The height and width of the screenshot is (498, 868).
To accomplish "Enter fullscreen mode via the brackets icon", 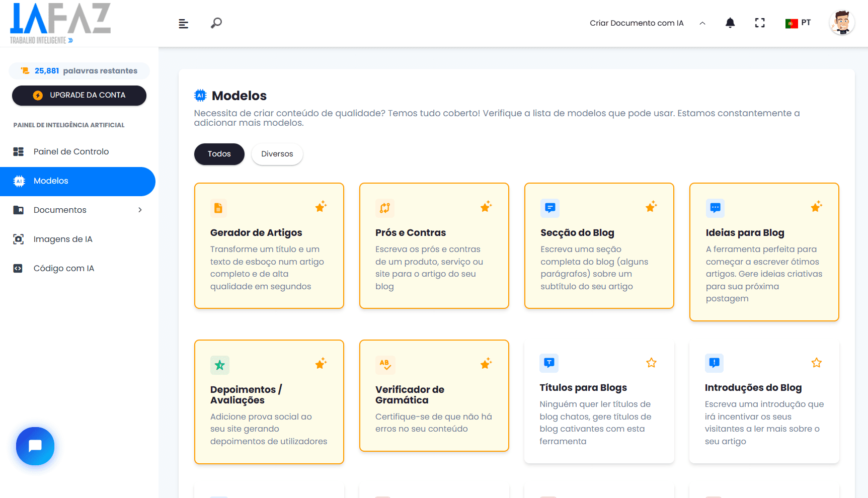I will 760,23.
